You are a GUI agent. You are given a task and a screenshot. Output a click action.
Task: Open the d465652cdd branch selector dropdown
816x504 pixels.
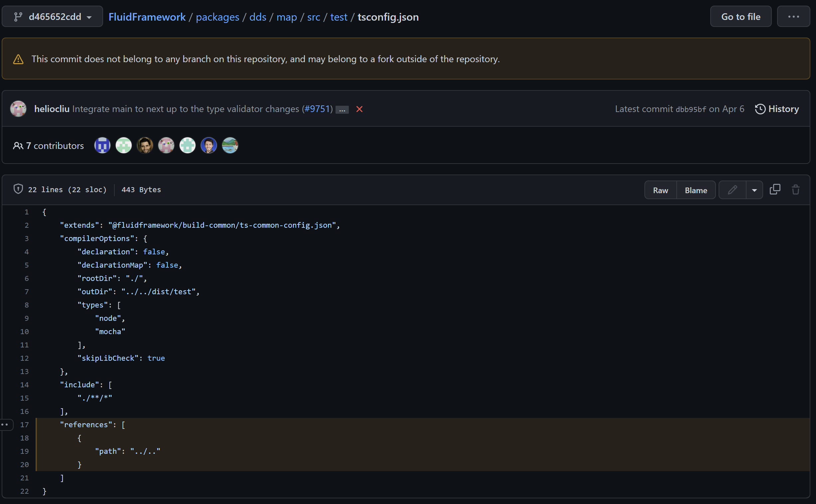(x=52, y=17)
